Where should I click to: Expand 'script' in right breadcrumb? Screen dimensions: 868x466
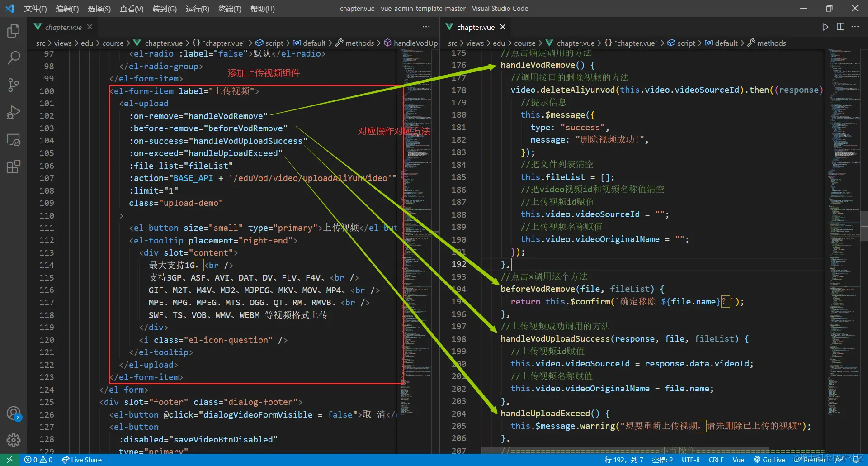686,43
